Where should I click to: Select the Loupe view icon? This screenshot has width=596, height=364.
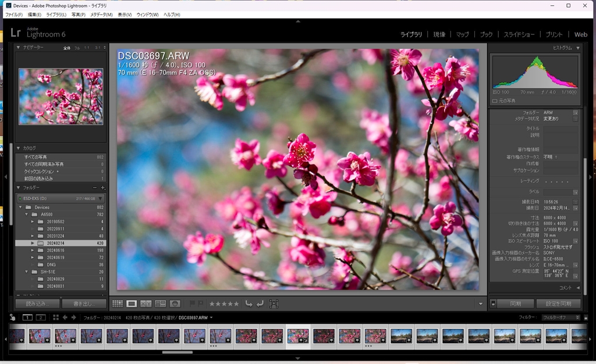pos(132,303)
